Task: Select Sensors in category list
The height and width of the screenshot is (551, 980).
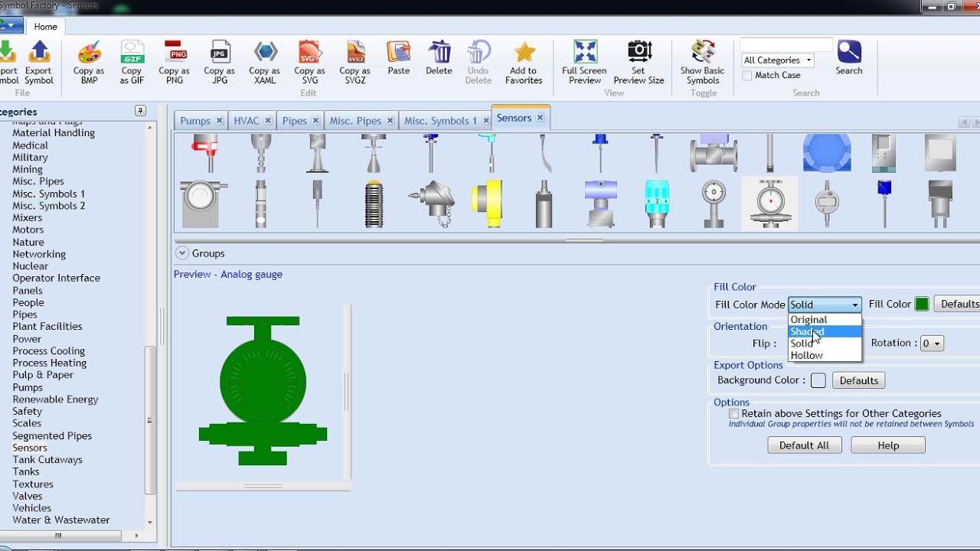Action: click(30, 448)
